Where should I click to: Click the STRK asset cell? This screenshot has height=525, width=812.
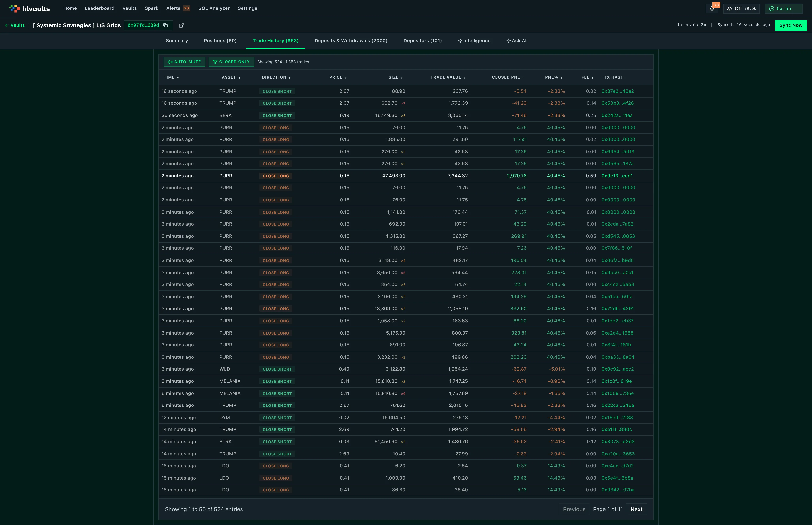pyautogui.click(x=225, y=442)
